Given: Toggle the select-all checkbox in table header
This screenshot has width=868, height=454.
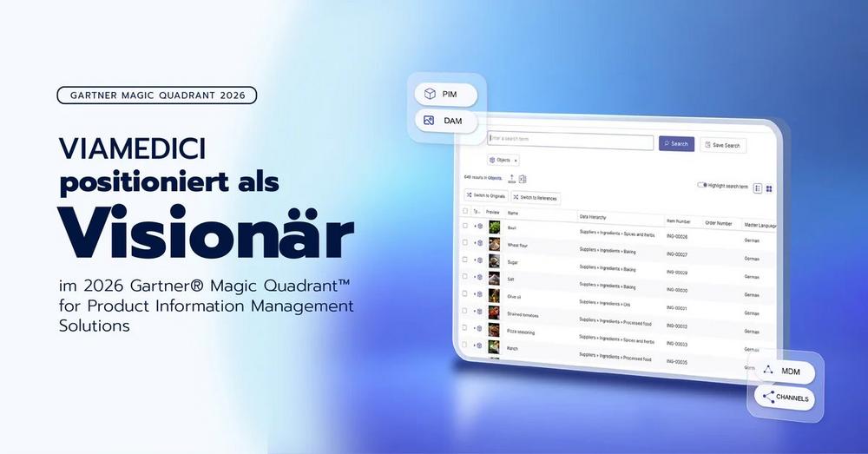Looking at the screenshot, I should pos(465,211).
